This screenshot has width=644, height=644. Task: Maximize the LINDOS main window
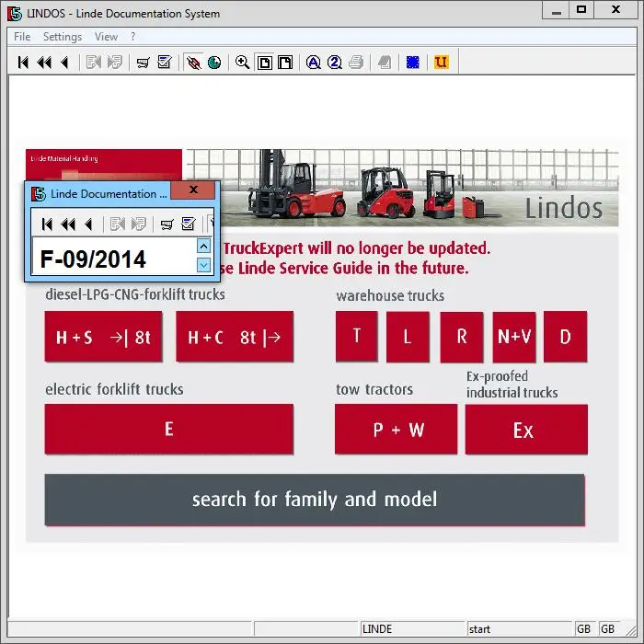point(581,10)
